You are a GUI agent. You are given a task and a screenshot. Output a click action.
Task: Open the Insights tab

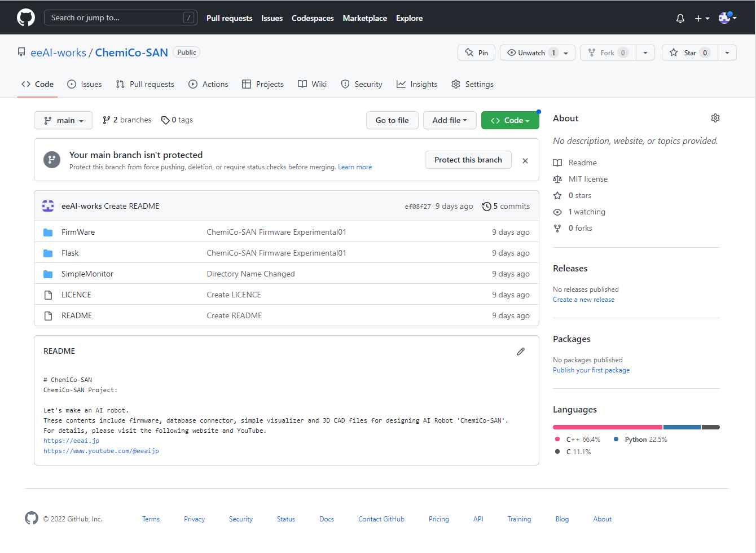[417, 84]
